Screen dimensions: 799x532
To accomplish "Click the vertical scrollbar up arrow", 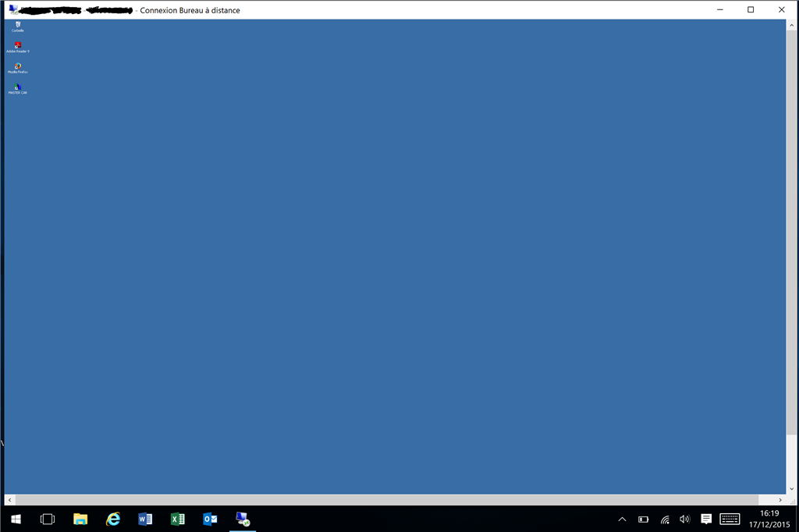I will pos(791,24).
